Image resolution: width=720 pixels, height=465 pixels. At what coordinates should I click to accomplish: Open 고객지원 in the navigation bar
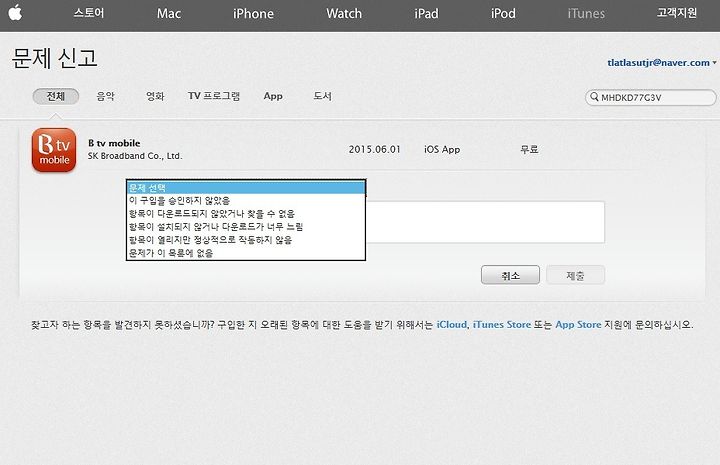[x=676, y=13]
